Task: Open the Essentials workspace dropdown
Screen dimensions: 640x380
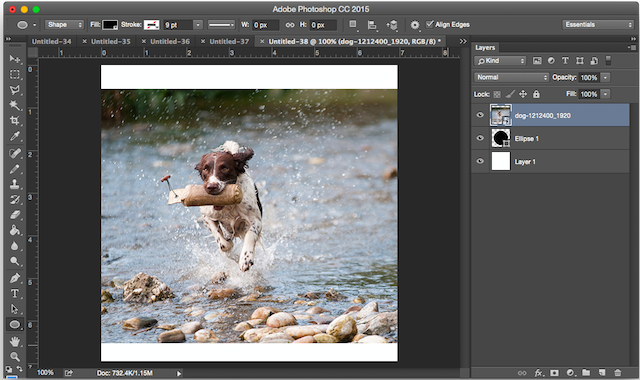Action: click(598, 25)
